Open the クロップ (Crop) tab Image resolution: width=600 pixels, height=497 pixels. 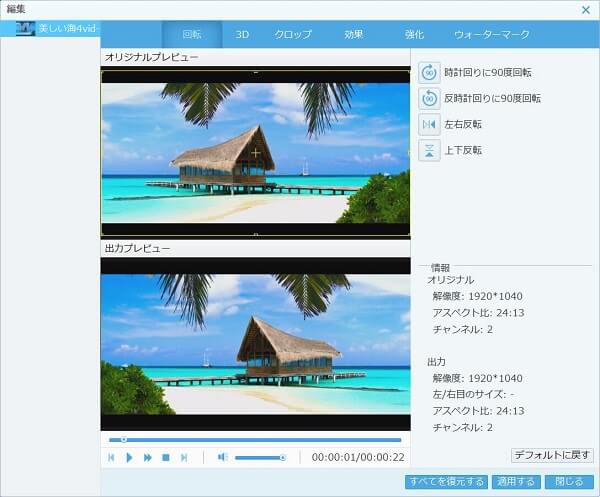tap(293, 34)
